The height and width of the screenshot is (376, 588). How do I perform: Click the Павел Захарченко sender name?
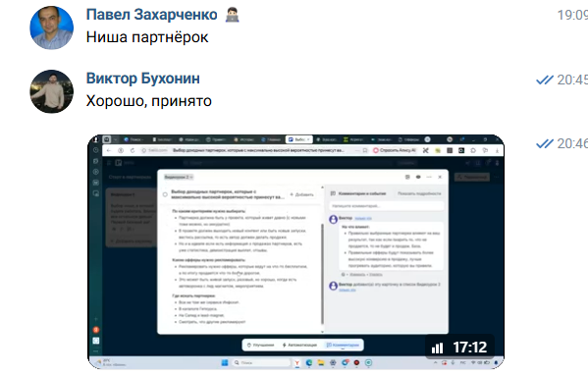[x=151, y=15]
